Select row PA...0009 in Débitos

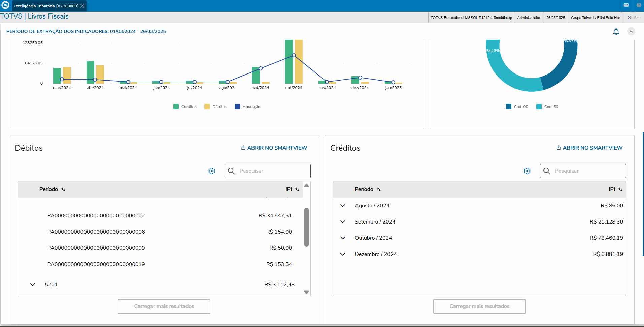pyautogui.click(x=160, y=248)
